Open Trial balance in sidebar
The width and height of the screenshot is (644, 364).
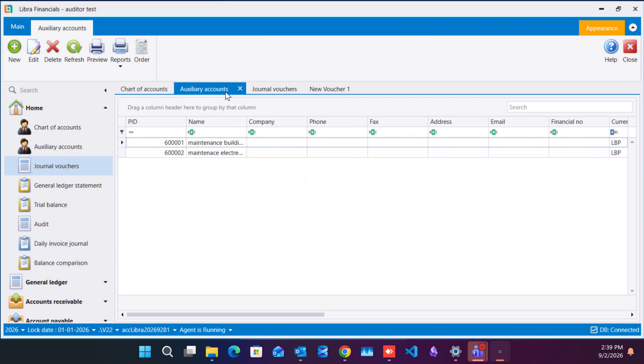50,205
